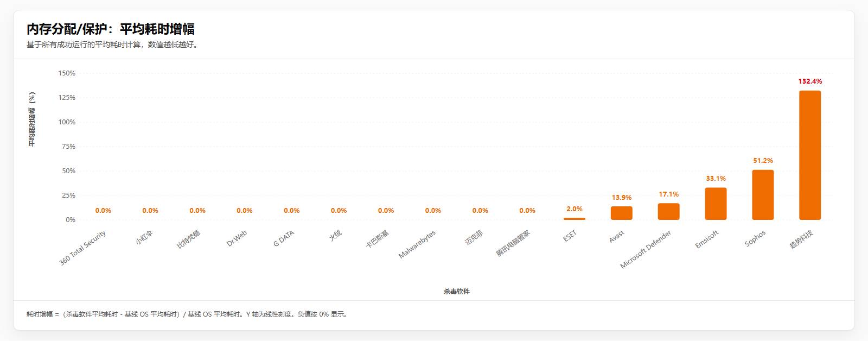This screenshot has width=868, height=341.
Task: Click the 2.0% value label
Action: click(x=574, y=209)
